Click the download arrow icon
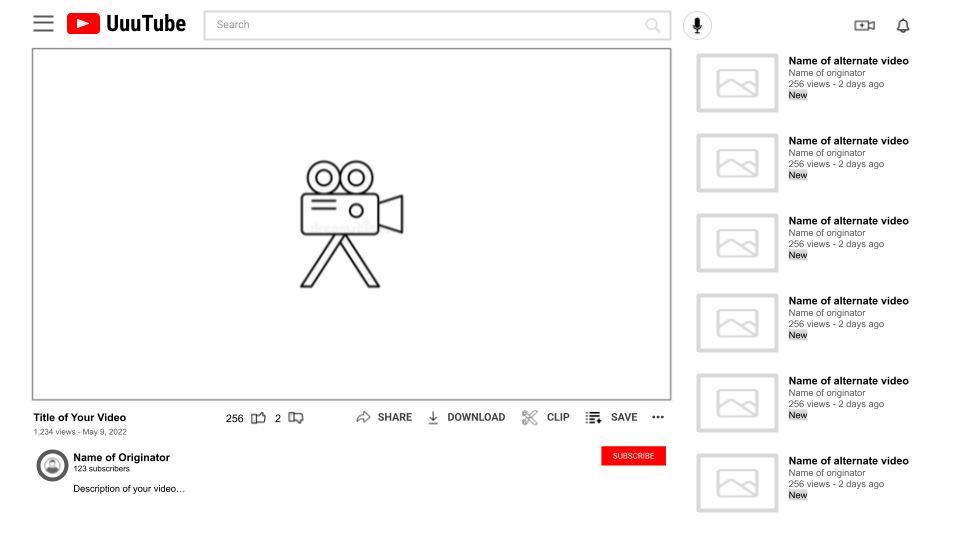The width and height of the screenshot is (960, 540). point(433,418)
